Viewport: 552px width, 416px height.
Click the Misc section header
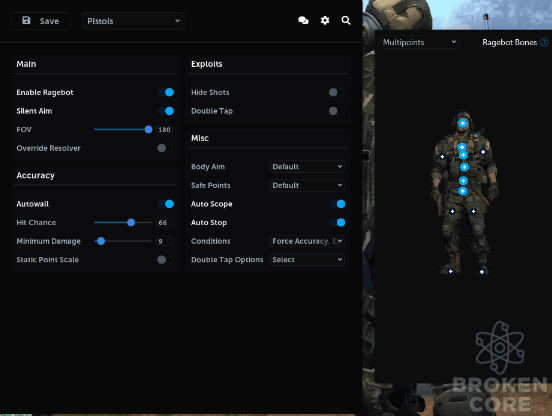[200, 138]
